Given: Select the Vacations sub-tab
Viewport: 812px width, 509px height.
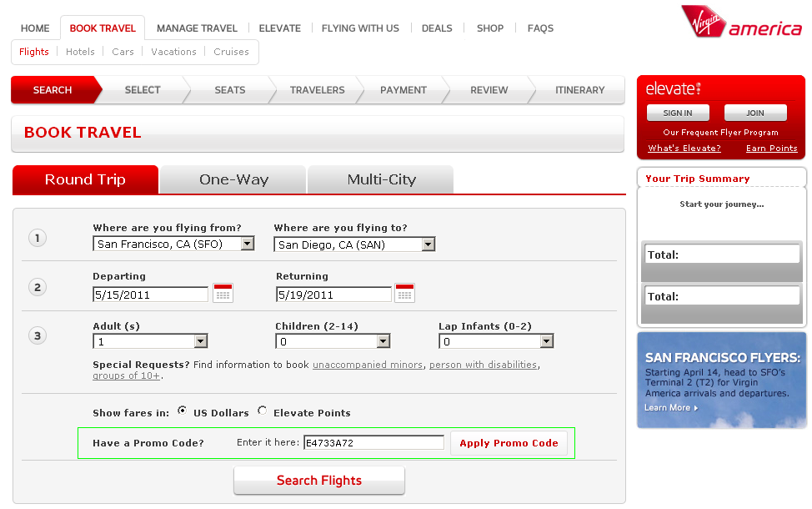Looking at the screenshot, I should click(173, 52).
